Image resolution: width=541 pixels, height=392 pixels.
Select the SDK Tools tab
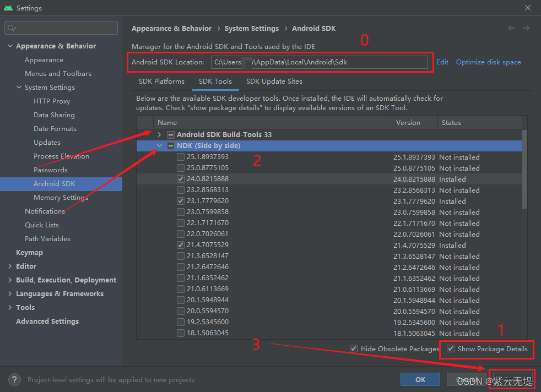215,81
